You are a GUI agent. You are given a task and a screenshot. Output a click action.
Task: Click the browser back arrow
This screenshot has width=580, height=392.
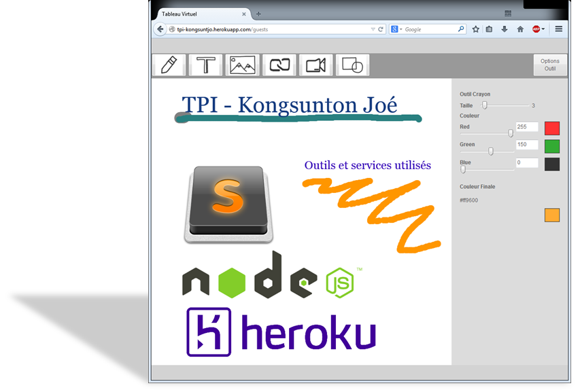tap(160, 29)
